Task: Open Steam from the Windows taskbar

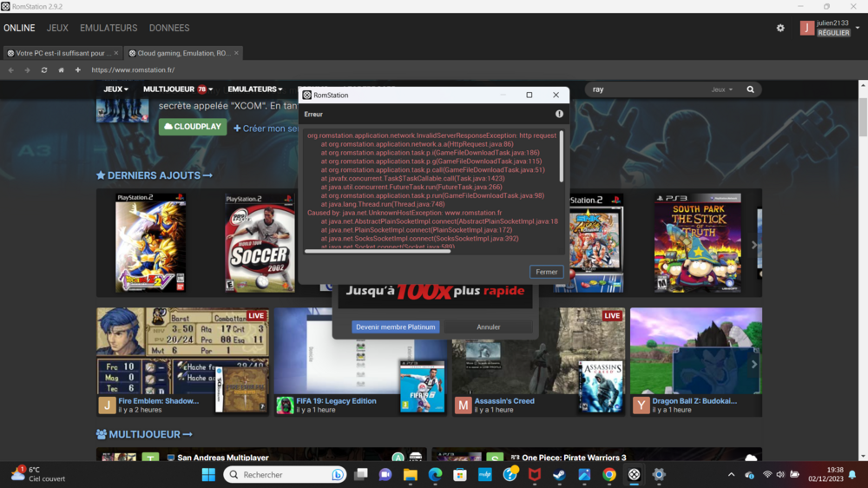Action: [560, 475]
